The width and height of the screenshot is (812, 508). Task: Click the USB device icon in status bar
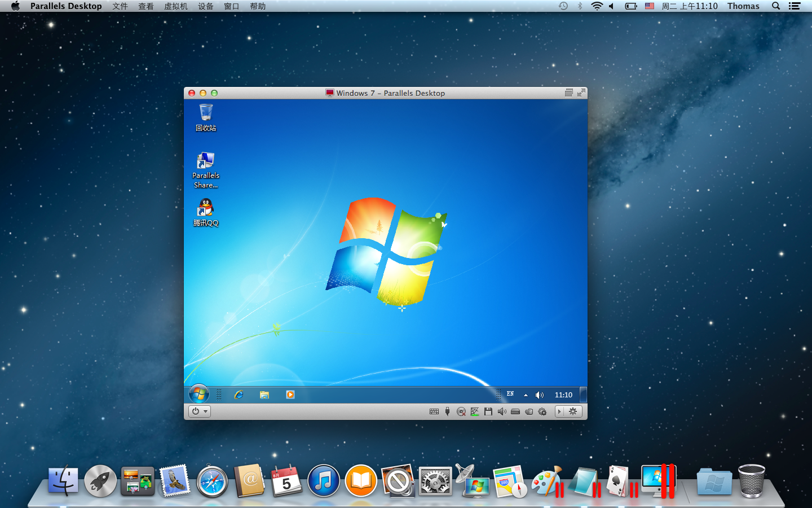pos(447,411)
